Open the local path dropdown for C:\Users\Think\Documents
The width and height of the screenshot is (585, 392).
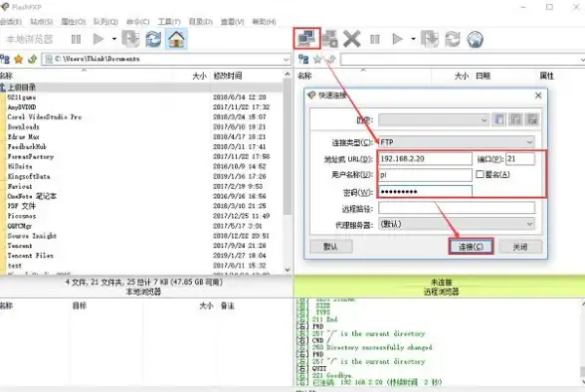(x=286, y=60)
